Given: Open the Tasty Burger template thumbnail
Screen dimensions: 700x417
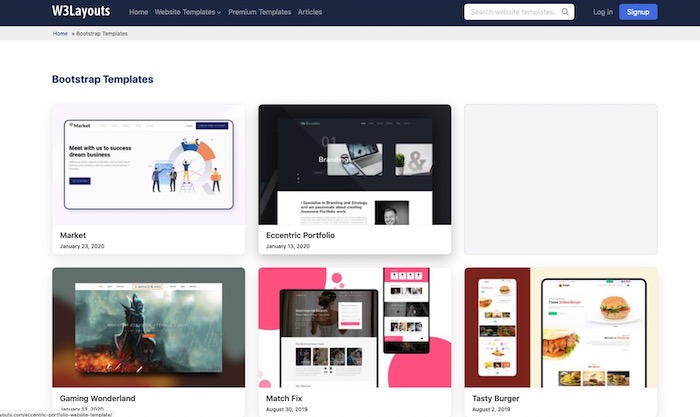Looking at the screenshot, I should 561,327.
